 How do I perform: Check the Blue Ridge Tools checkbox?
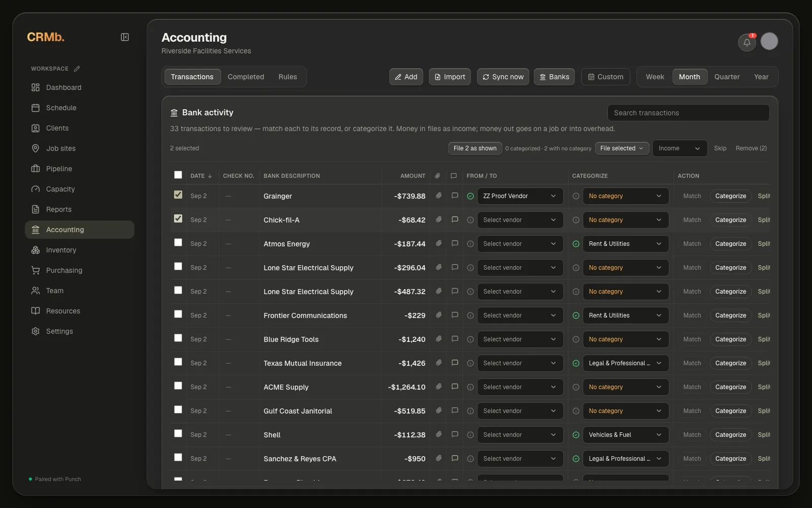[178, 338]
